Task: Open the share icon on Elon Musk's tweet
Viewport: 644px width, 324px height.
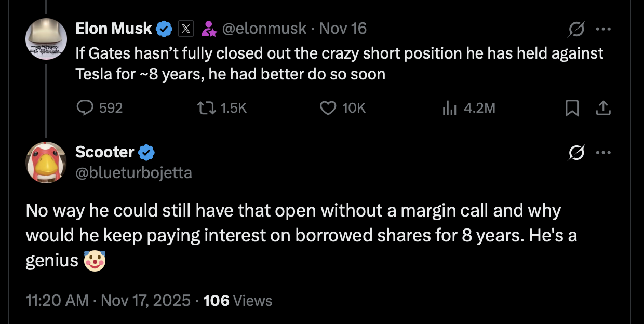Action: 604,107
